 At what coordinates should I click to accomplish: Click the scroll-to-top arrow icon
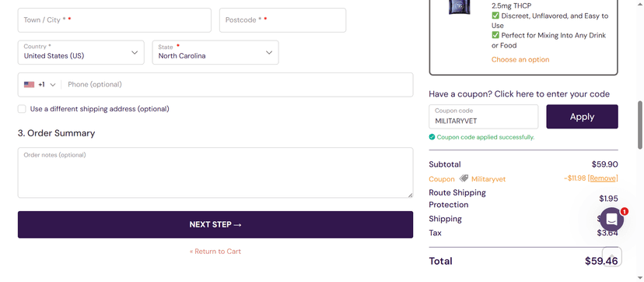coord(612,257)
